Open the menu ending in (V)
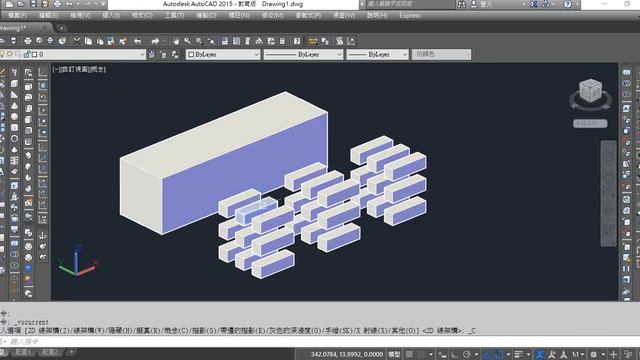This screenshot has height=360, width=640. tap(80, 16)
